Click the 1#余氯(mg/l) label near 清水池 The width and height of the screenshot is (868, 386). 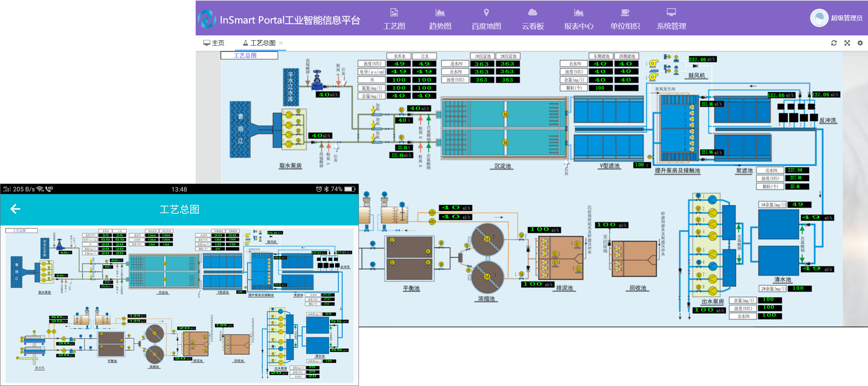[772, 205]
